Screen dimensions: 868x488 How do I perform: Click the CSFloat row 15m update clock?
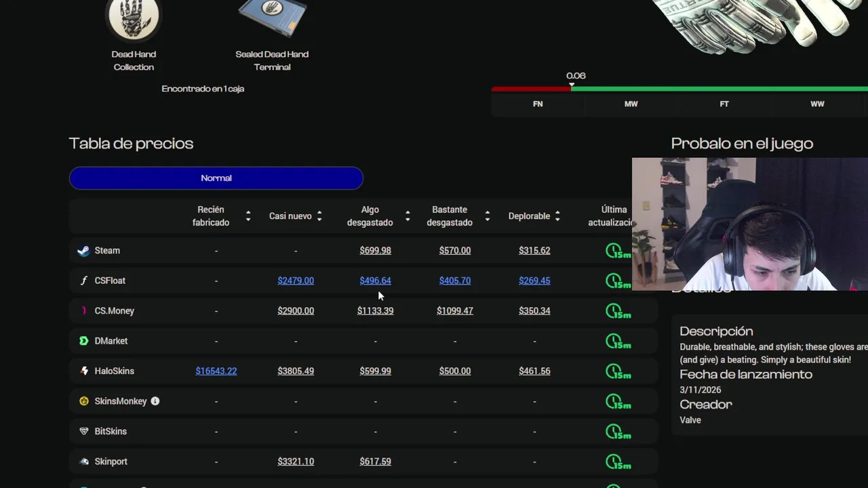618,281
